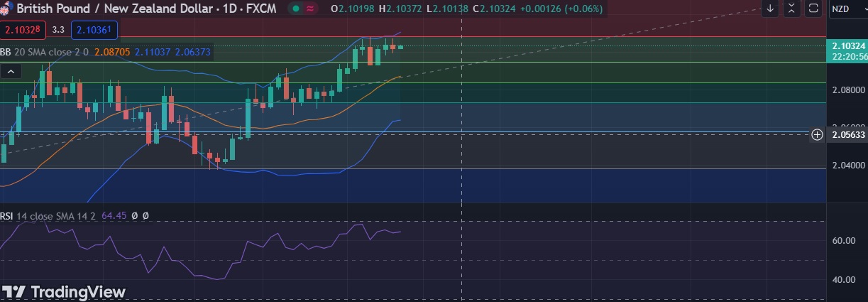Click the maximize pane square icon

[x=813, y=9]
